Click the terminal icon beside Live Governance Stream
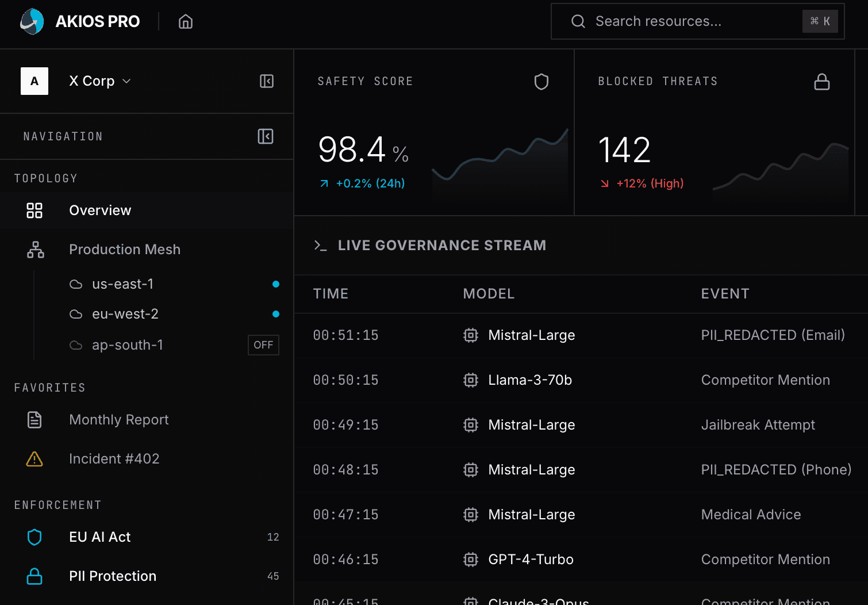This screenshot has height=605, width=868. [320, 246]
